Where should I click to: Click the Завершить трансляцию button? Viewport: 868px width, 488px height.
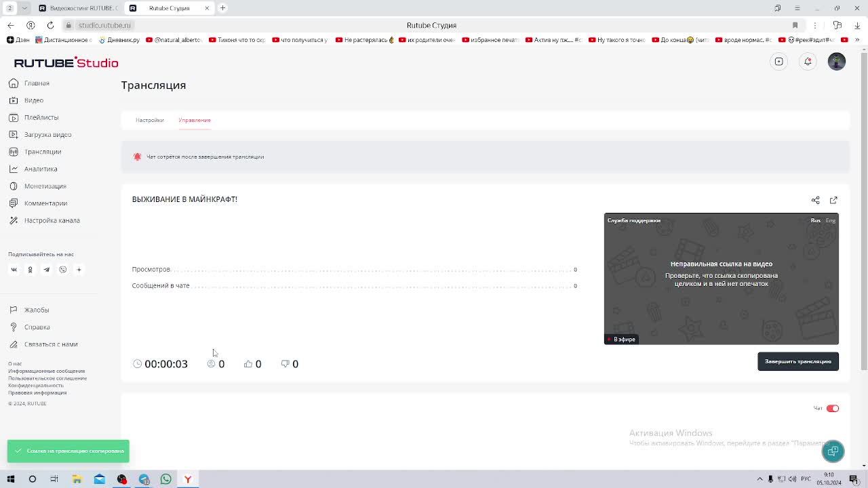pyautogui.click(x=798, y=361)
